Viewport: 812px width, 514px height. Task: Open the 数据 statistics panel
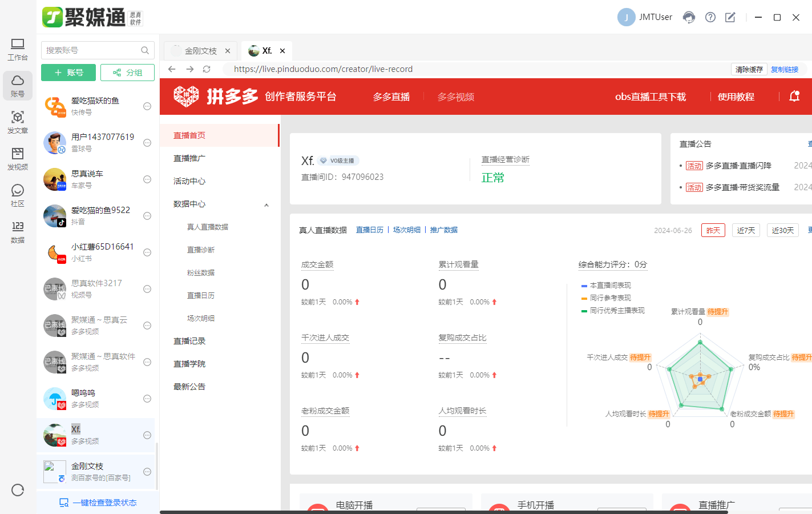tap(17, 232)
